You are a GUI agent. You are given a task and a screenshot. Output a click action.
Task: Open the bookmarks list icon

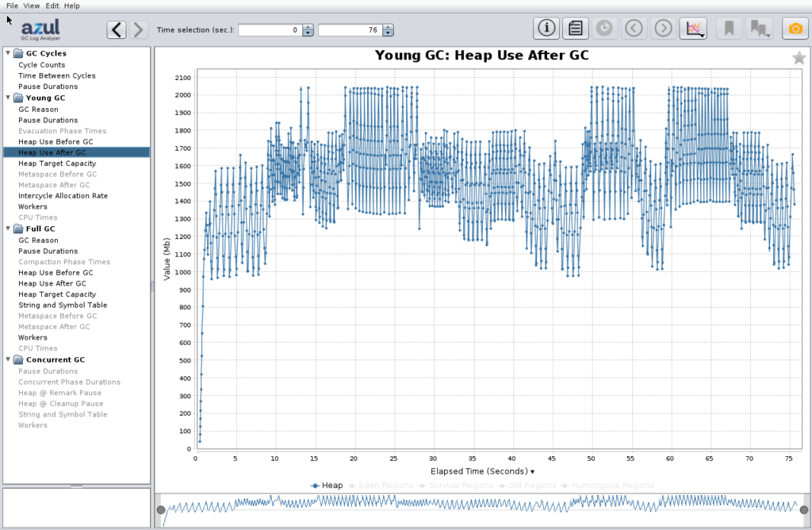tap(758, 28)
